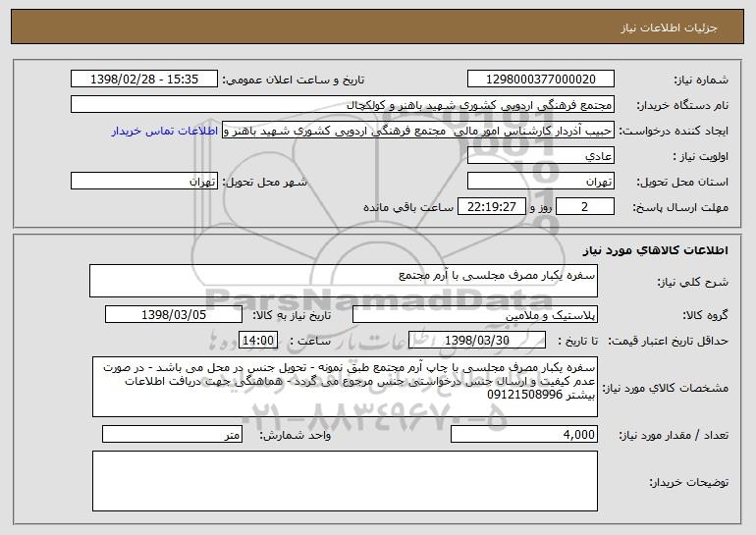Click the phone number 09121508996 in specifications
756x535 pixels.
pos(525,395)
